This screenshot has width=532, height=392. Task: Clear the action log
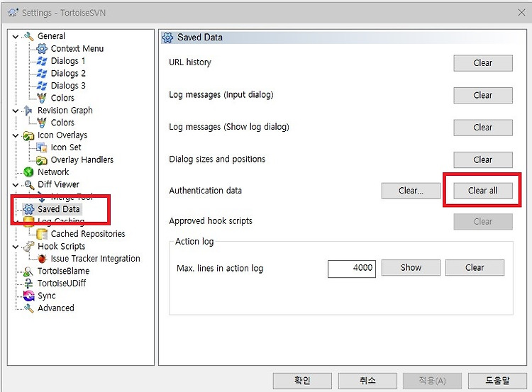(475, 268)
